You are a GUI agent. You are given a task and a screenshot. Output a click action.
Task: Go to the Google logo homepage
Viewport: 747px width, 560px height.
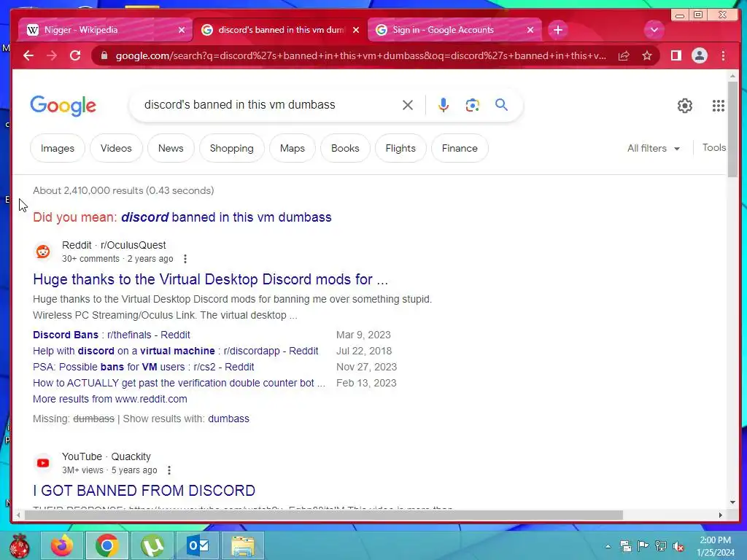click(63, 106)
